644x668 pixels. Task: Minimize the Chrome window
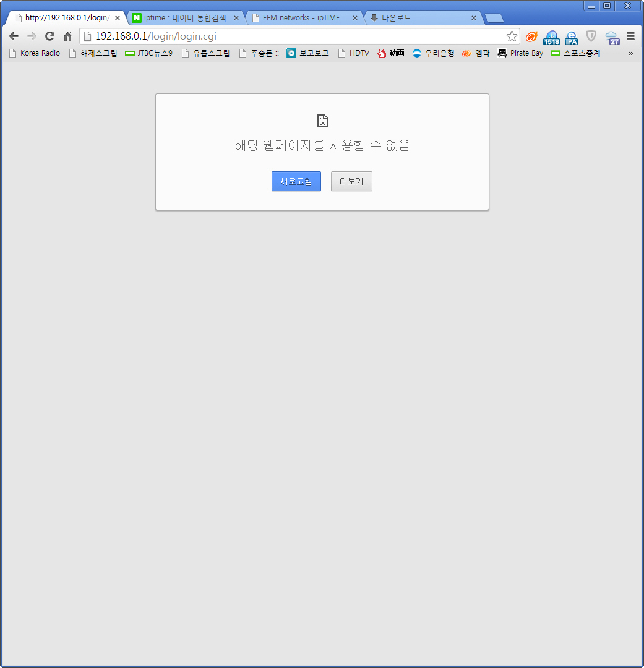[x=591, y=6]
